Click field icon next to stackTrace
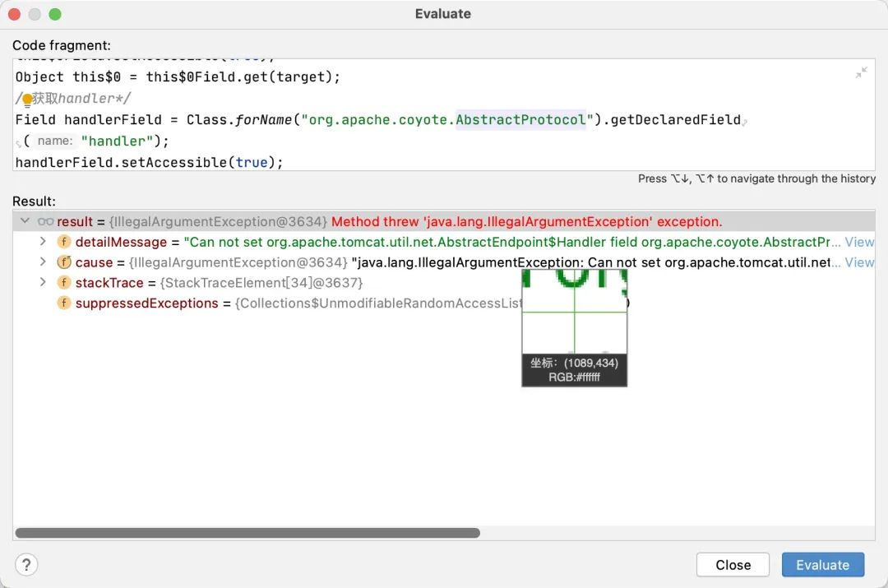The height and width of the screenshot is (588, 888). click(x=63, y=282)
